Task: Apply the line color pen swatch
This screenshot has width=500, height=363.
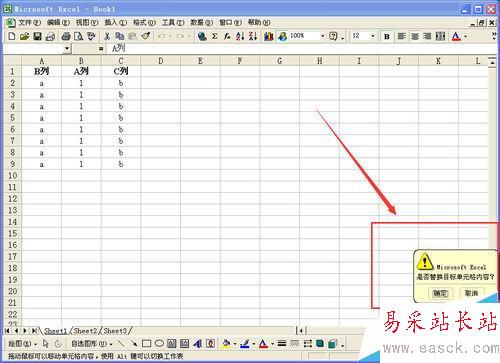Action: tap(245, 343)
